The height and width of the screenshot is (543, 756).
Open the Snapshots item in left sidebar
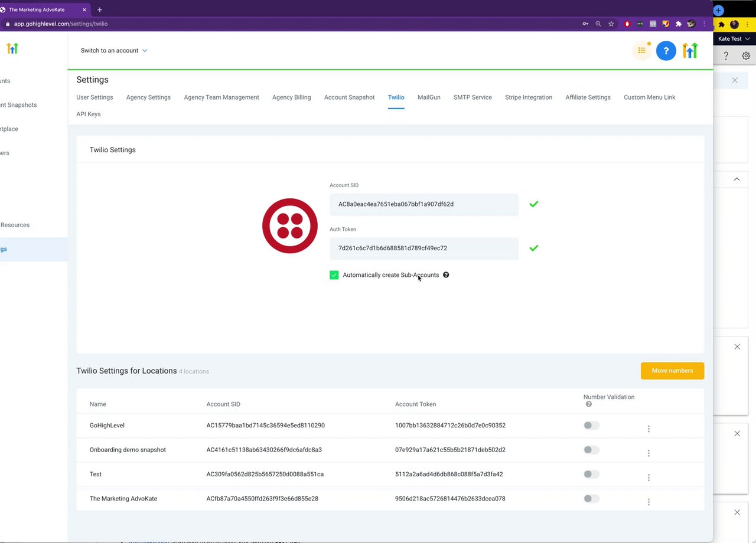18,105
